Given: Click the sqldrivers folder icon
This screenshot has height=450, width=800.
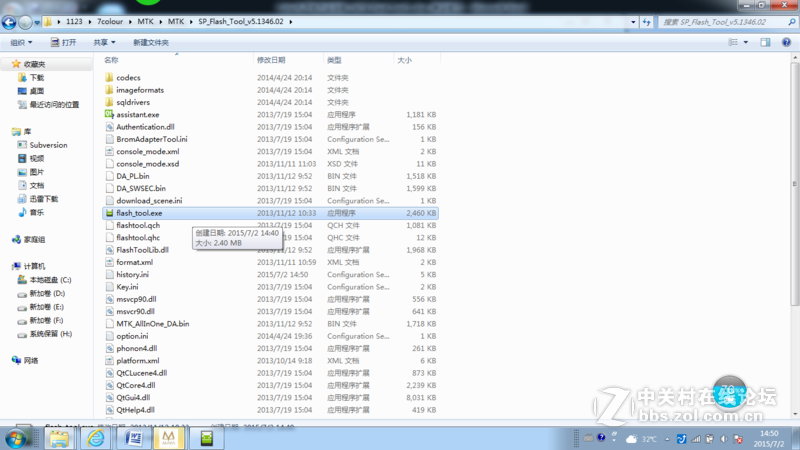Looking at the screenshot, I should [109, 102].
